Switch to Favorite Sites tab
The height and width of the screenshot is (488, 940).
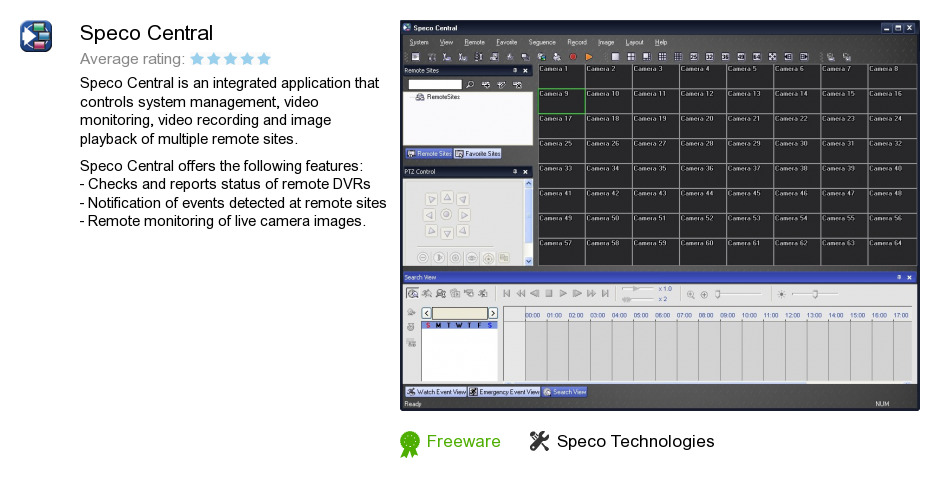[477, 154]
